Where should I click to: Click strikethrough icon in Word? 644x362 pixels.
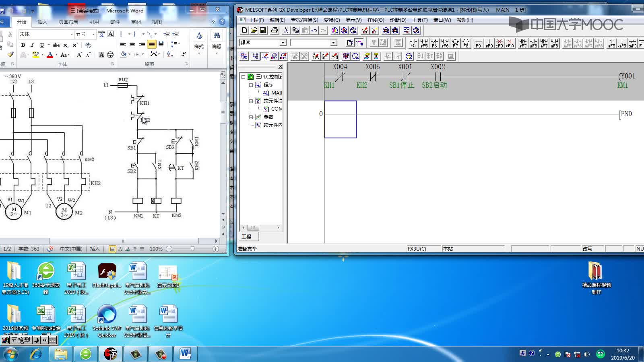pyautogui.click(x=56, y=45)
